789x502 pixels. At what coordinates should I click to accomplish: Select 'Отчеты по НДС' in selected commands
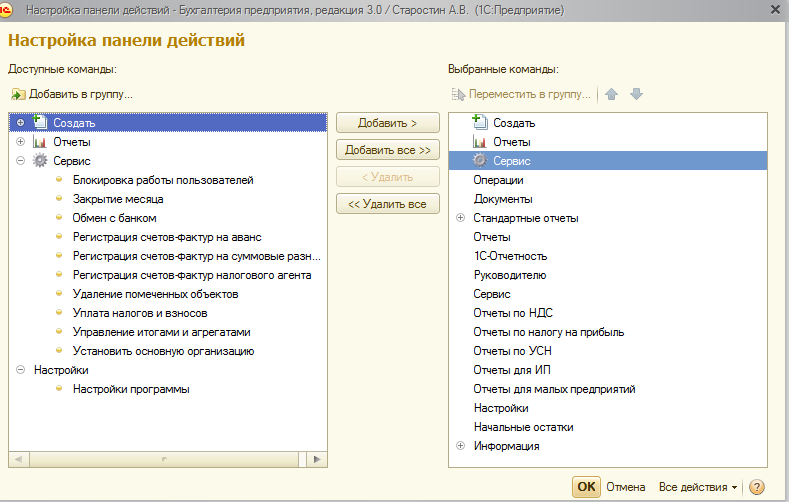[x=513, y=313]
